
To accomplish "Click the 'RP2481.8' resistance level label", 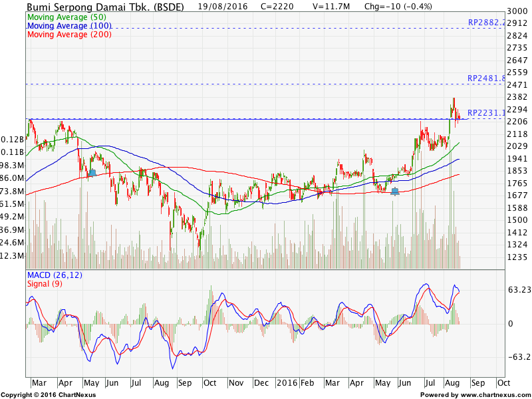I will pyautogui.click(x=487, y=78).
